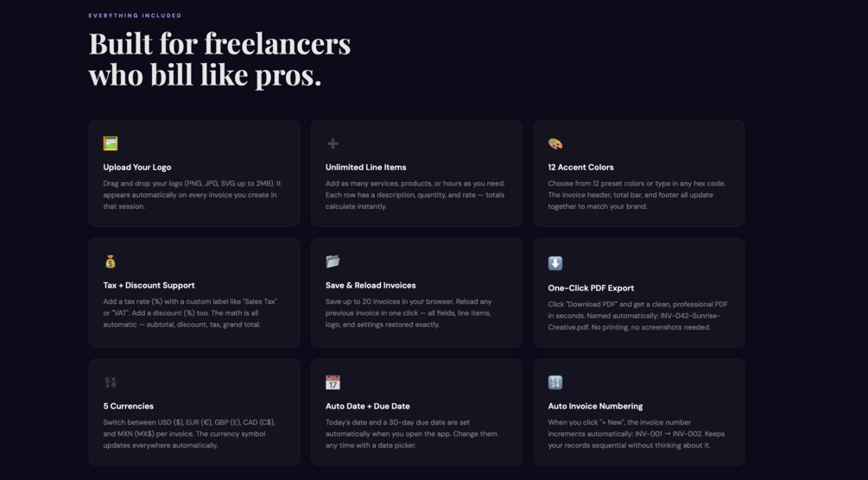The height and width of the screenshot is (480, 868).
Task: Click the 1234 number icon for Invoice Numbering
Action: click(x=555, y=382)
